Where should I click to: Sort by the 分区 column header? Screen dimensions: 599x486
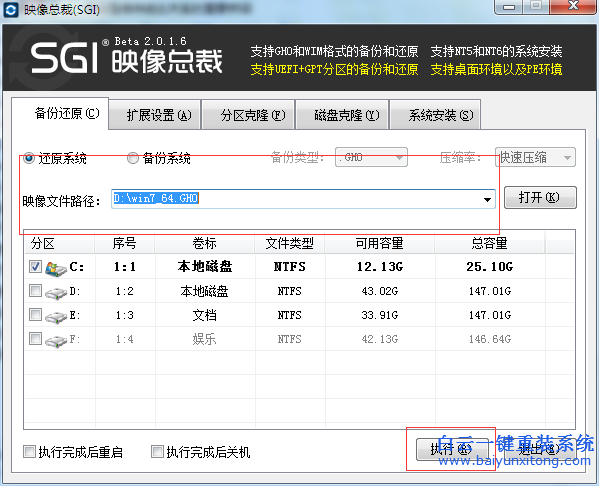point(60,243)
